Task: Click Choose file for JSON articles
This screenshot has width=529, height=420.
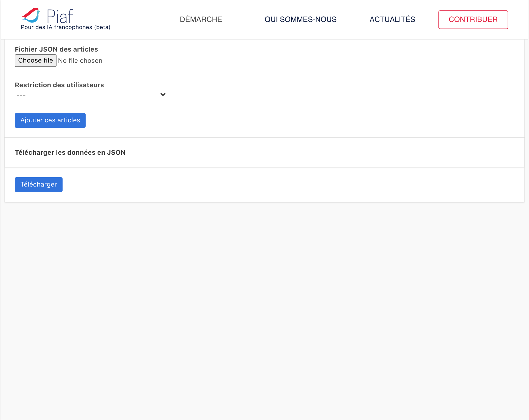Action: pyautogui.click(x=36, y=61)
